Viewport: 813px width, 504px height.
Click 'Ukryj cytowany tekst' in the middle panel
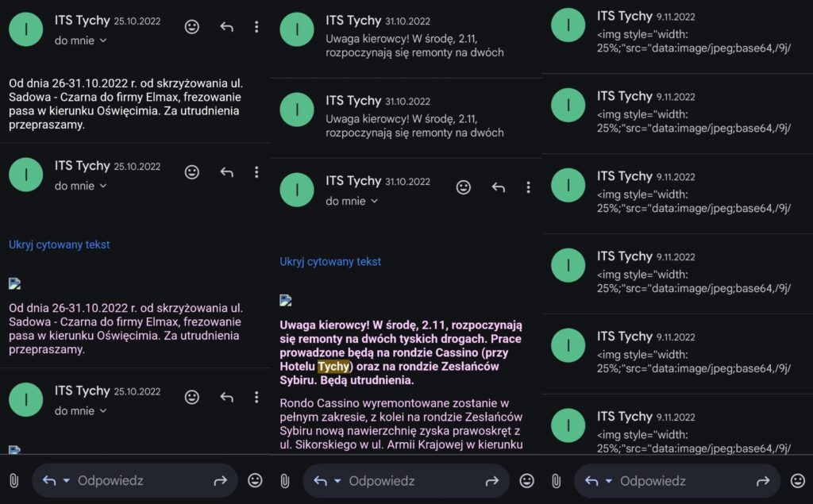[x=330, y=262]
